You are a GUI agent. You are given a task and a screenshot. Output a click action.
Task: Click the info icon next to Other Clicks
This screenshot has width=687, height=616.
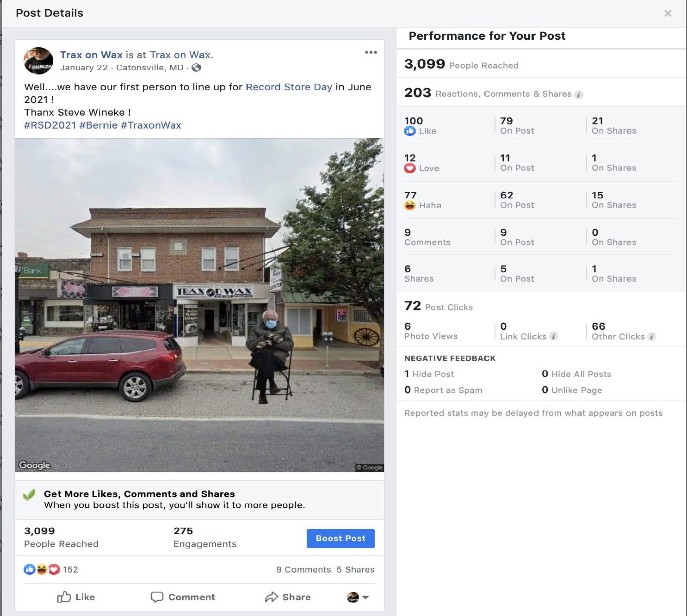(651, 337)
